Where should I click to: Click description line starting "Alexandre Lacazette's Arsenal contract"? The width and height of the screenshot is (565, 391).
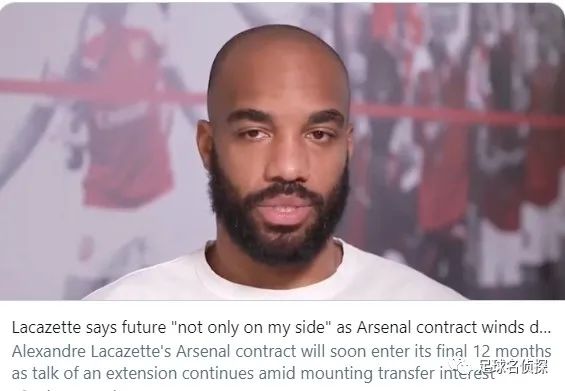(x=281, y=351)
